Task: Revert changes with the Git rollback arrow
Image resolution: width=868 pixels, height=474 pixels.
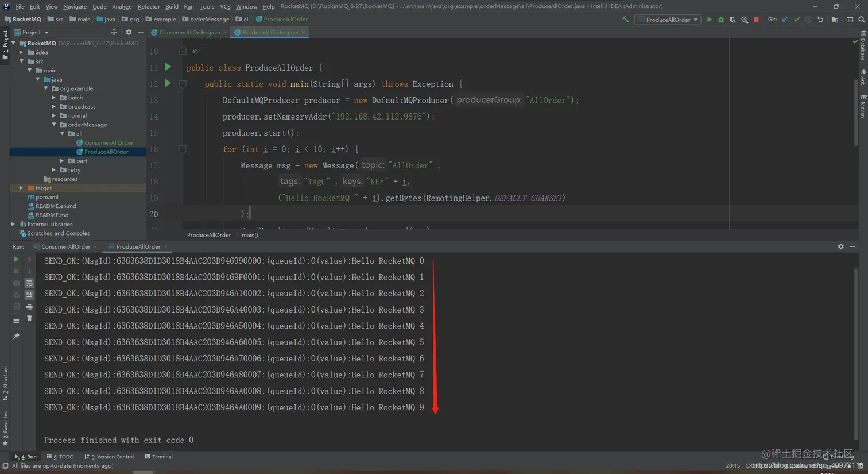Action: pos(820,20)
